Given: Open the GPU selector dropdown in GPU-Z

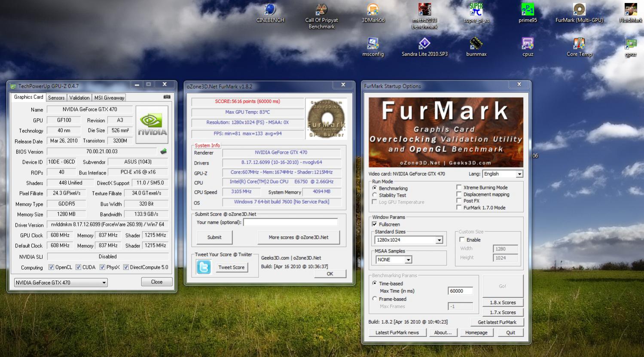Looking at the screenshot, I should click(x=61, y=282).
